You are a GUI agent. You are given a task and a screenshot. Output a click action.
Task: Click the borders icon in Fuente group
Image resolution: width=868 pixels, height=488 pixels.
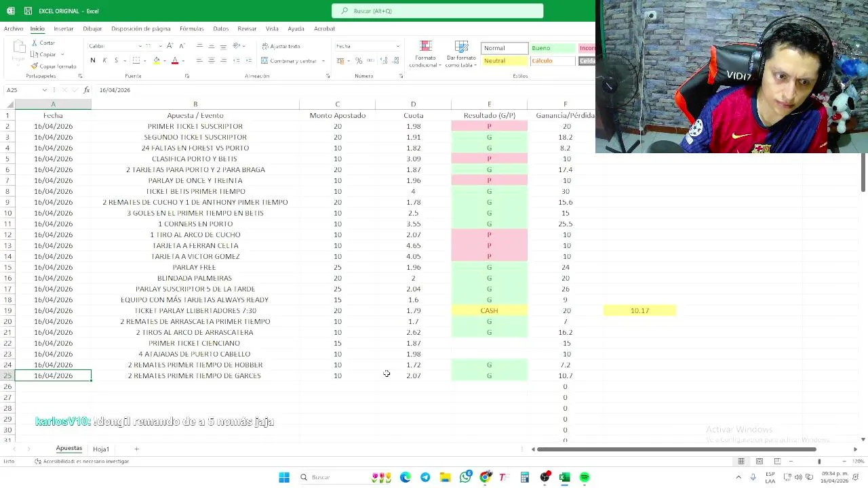coord(136,60)
